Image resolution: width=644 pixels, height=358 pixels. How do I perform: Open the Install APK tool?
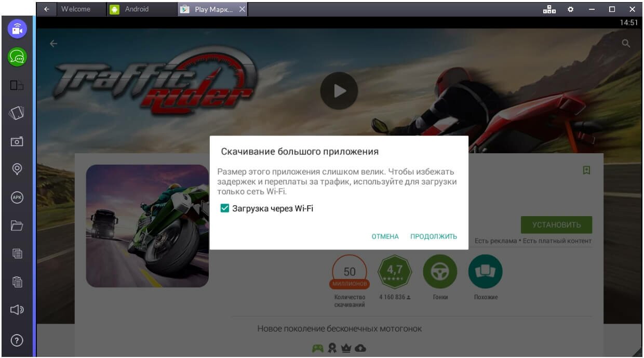pyautogui.click(x=17, y=198)
